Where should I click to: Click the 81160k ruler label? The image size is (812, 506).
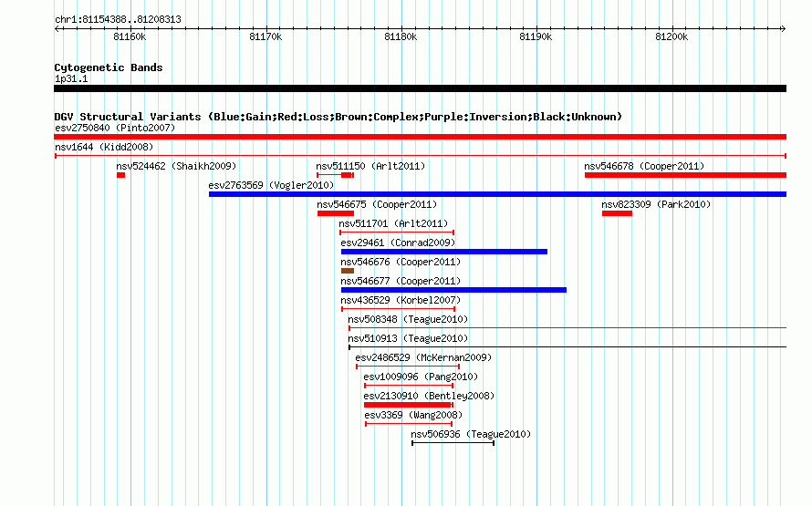point(130,36)
